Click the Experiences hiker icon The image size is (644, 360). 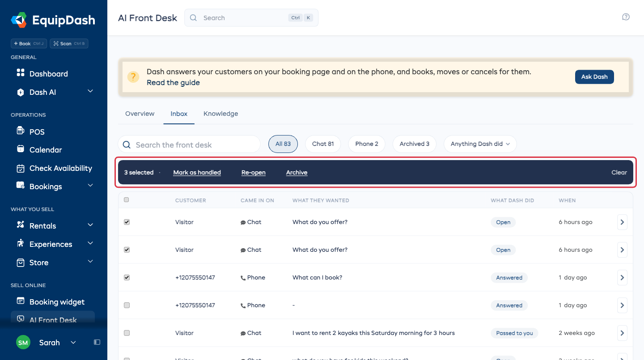click(x=20, y=243)
